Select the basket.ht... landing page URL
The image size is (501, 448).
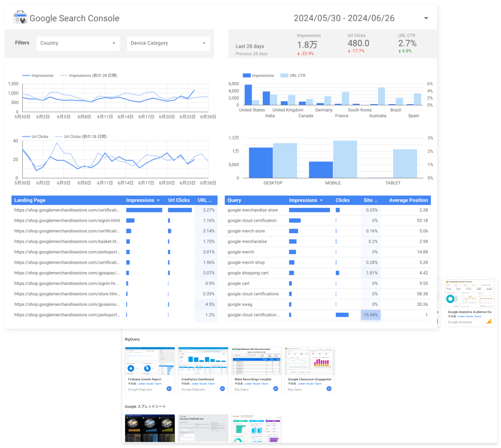point(67,242)
